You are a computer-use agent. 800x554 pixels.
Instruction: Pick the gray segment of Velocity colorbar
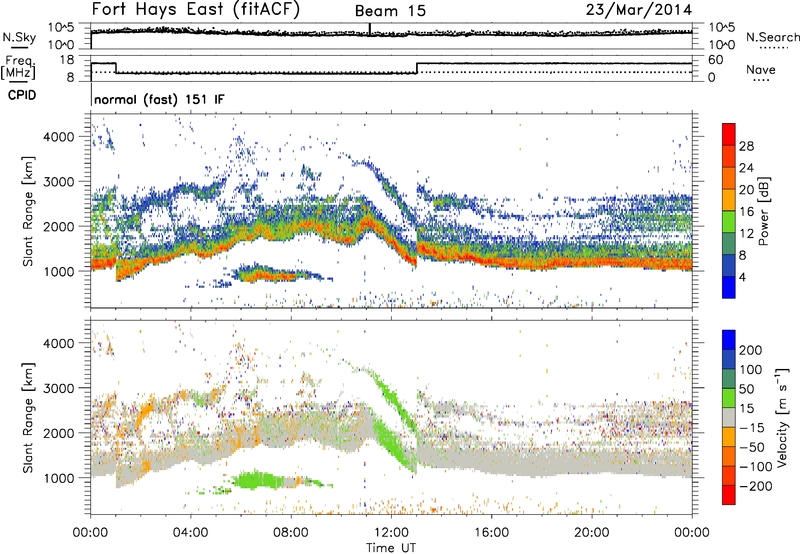click(729, 418)
